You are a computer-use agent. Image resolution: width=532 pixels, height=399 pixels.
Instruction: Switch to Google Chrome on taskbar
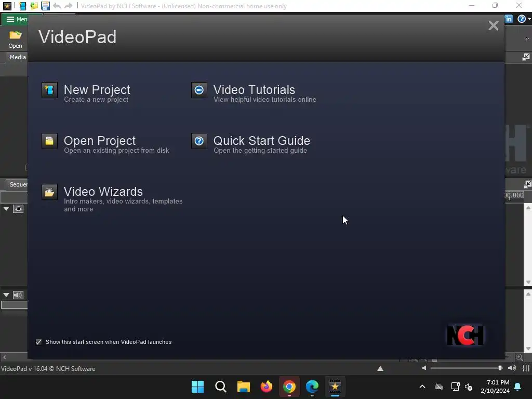tap(289, 387)
